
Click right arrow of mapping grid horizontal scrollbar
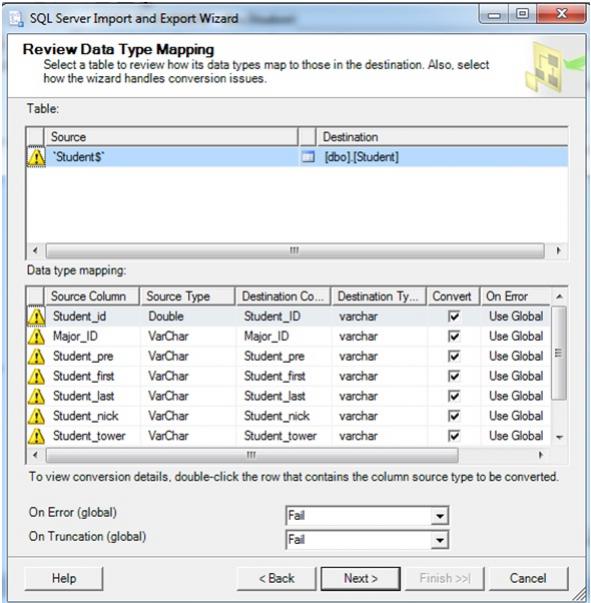click(541, 455)
